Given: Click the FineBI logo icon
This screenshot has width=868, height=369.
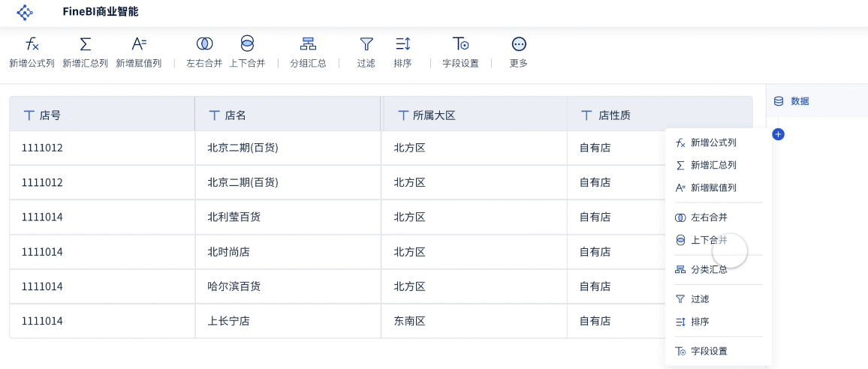Looking at the screenshot, I should [25, 12].
